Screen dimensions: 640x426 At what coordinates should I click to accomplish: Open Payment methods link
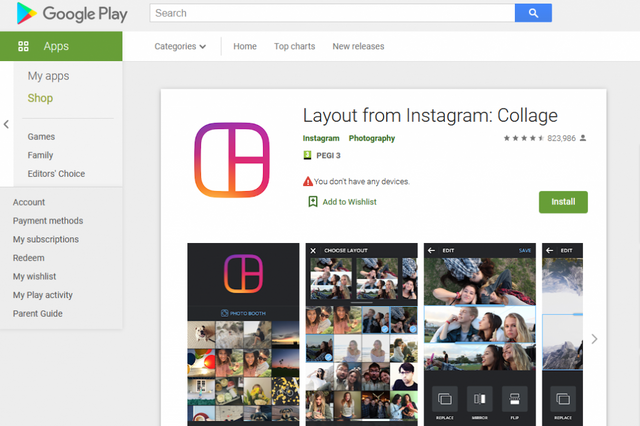click(x=48, y=221)
